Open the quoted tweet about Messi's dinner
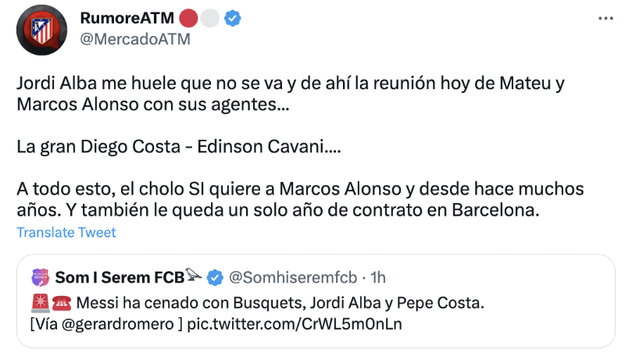This screenshot has width=625, height=364. click(x=316, y=301)
